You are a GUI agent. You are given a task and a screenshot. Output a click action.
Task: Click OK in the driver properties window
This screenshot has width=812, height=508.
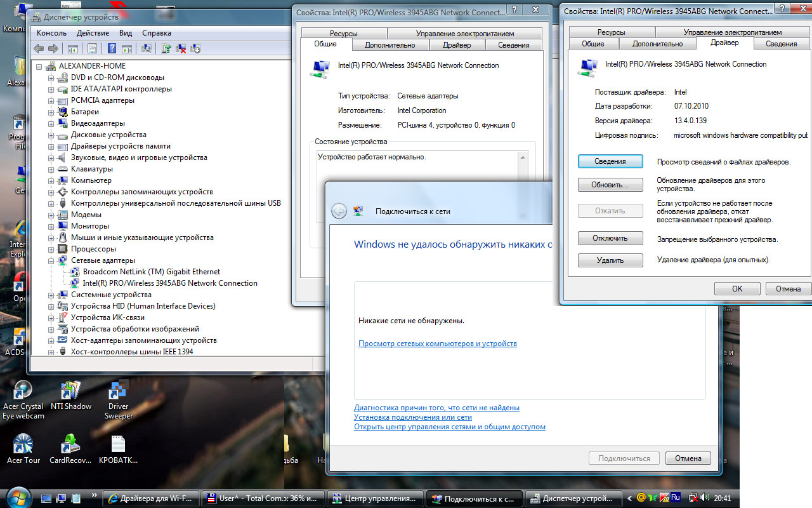pos(737,288)
